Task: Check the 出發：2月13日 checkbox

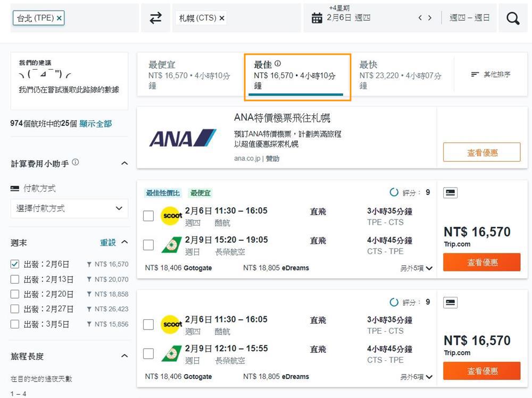Action: [15, 280]
